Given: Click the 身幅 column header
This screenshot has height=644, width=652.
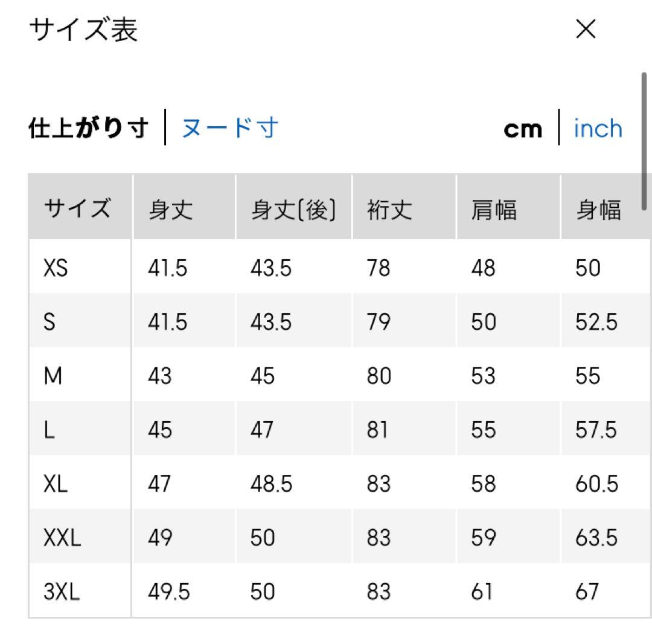Looking at the screenshot, I should pos(598,210).
